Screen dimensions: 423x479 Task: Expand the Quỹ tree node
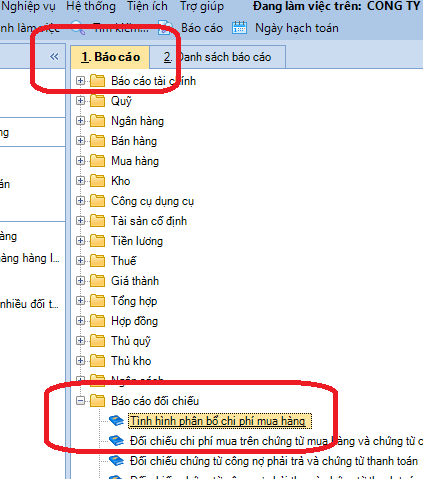pos(80,101)
